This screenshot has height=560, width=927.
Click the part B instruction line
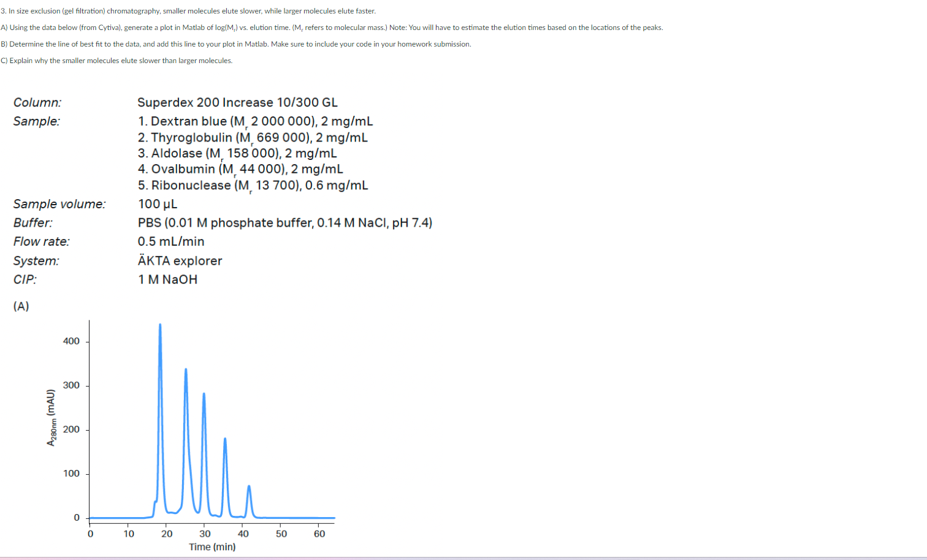pyautogui.click(x=237, y=44)
